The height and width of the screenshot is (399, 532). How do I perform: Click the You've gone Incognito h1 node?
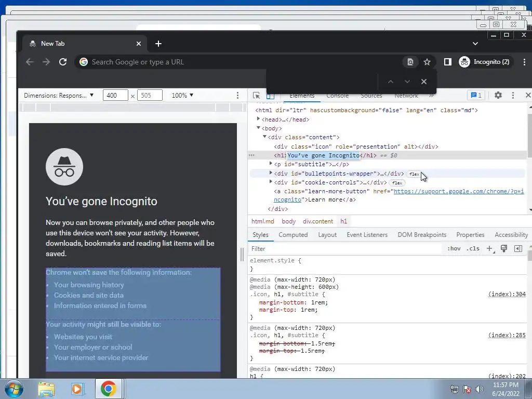pyautogui.click(x=323, y=155)
